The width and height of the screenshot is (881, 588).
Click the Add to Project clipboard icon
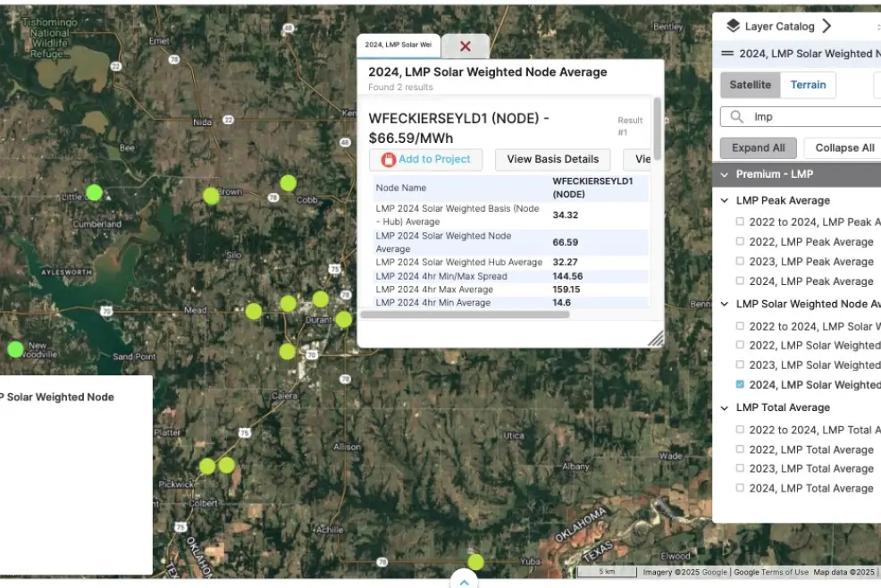coord(389,160)
